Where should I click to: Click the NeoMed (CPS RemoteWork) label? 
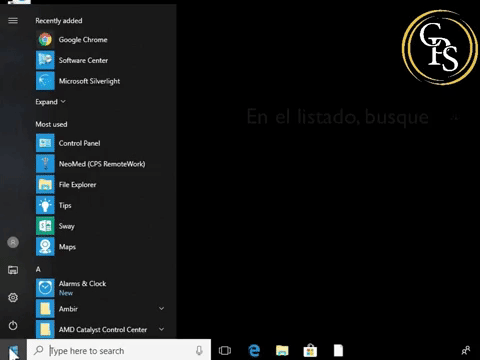coord(102,164)
